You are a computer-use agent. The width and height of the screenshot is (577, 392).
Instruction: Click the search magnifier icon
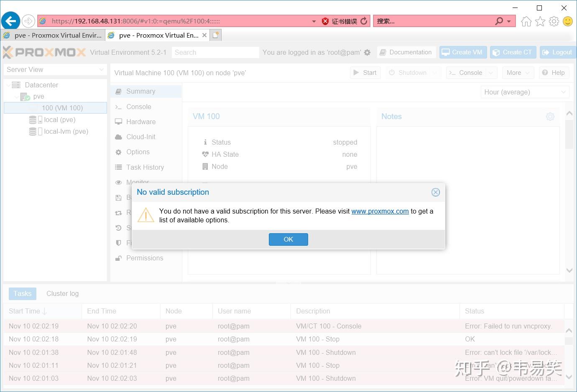(x=499, y=21)
